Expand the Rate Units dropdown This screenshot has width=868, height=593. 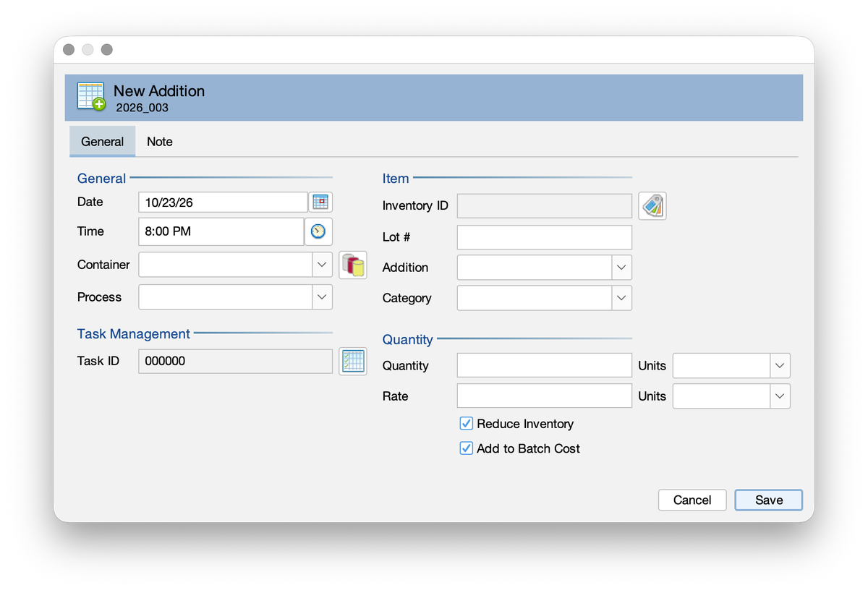pos(780,396)
